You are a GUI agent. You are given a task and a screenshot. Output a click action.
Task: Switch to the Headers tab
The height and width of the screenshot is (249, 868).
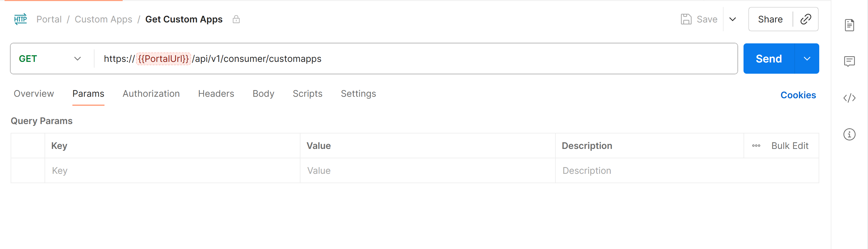216,94
